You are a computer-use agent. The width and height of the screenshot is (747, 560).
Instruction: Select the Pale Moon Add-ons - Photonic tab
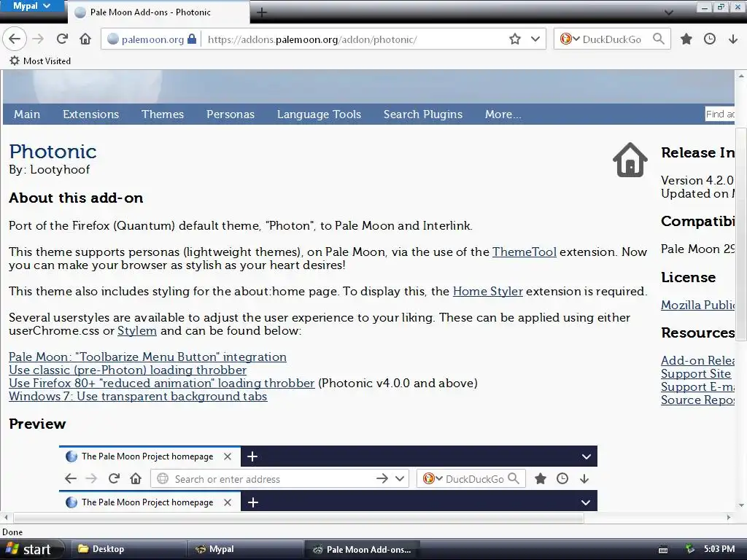point(158,12)
